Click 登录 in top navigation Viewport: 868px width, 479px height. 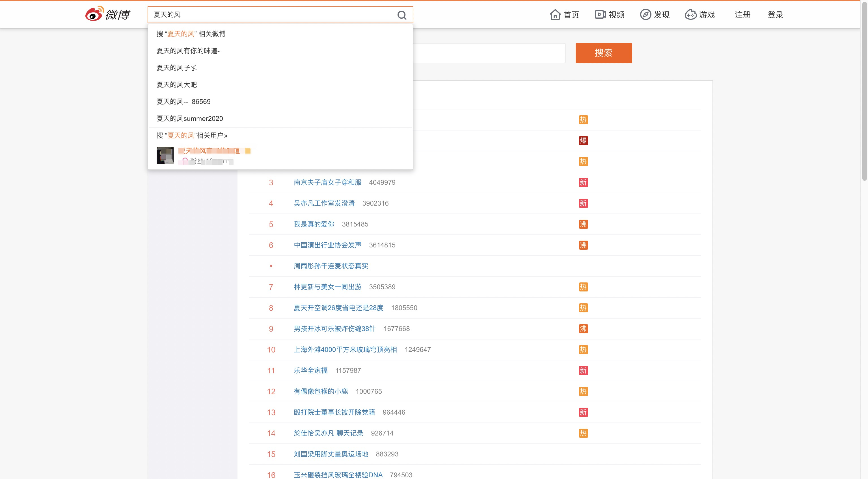click(x=775, y=15)
